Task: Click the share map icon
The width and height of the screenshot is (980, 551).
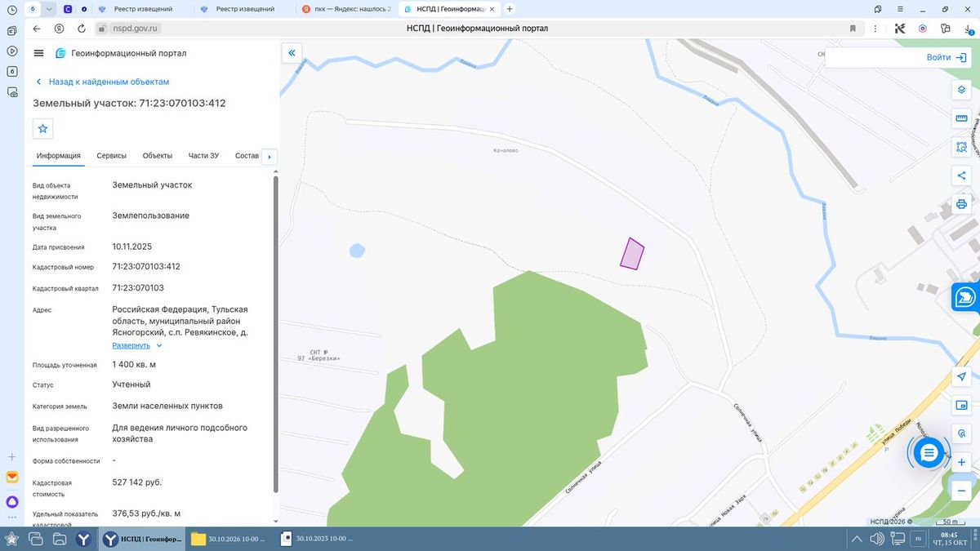Action: (x=961, y=176)
